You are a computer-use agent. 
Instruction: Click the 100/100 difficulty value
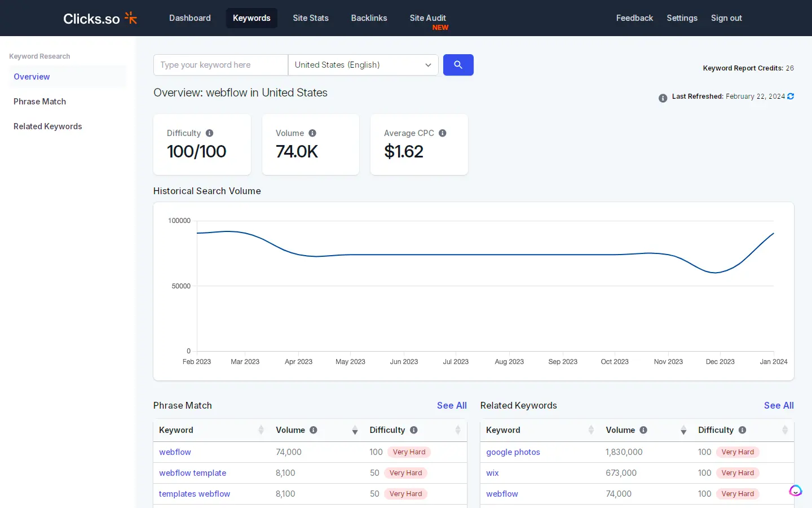click(196, 151)
